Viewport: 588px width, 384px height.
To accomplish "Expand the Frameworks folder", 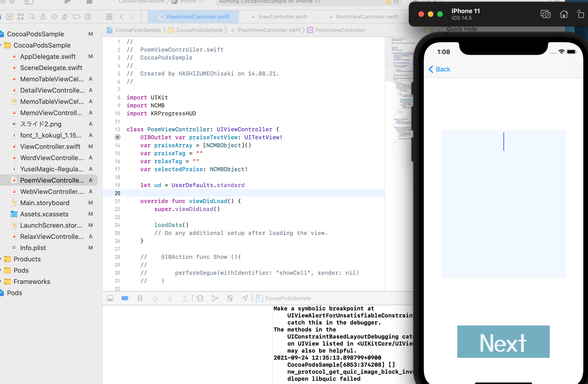I will 1,281.
